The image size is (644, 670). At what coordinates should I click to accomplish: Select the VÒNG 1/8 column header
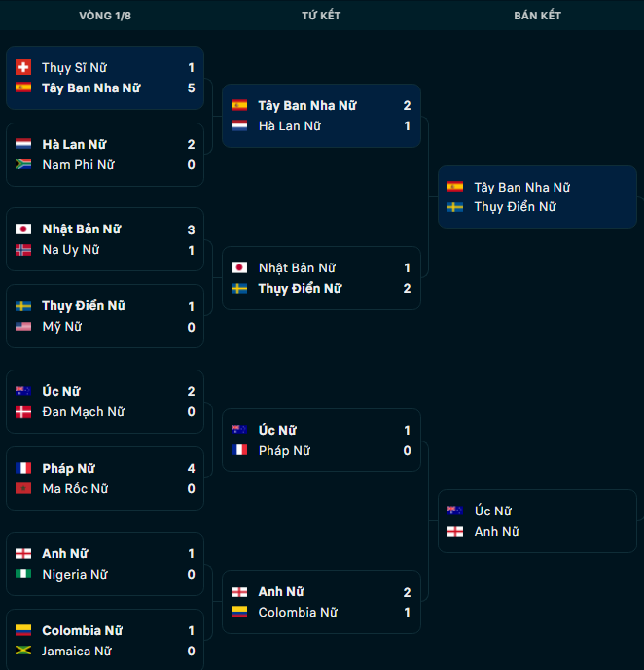(105, 16)
